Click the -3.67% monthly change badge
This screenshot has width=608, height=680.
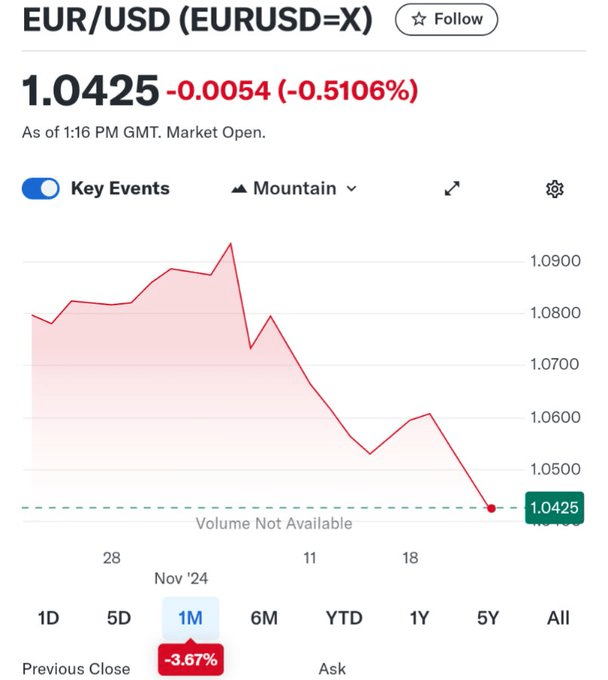(x=189, y=661)
